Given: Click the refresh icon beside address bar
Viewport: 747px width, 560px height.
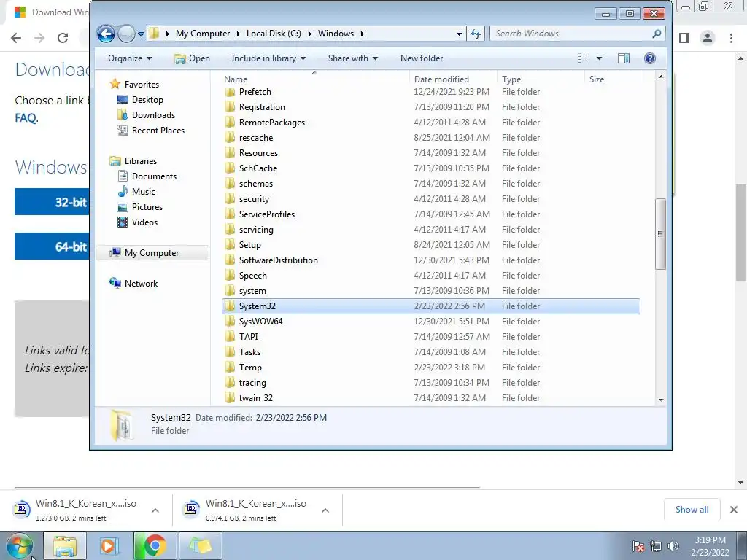Looking at the screenshot, I should (476, 34).
